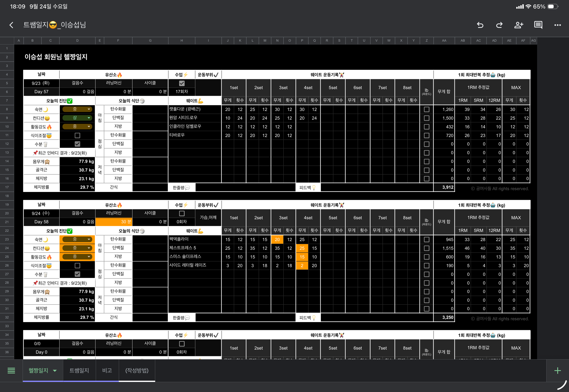Add a new sheet with plus icon
Viewport: 569px width, 392px height.
click(x=557, y=370)
